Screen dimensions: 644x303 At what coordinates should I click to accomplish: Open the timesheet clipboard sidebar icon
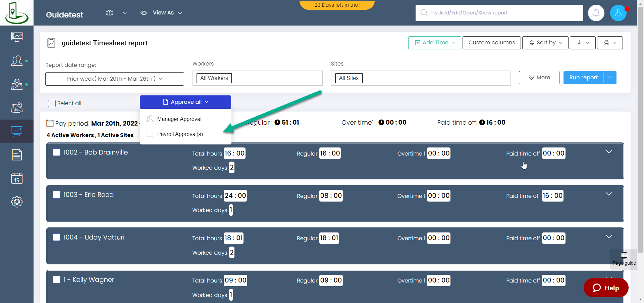tap(17, 108)
